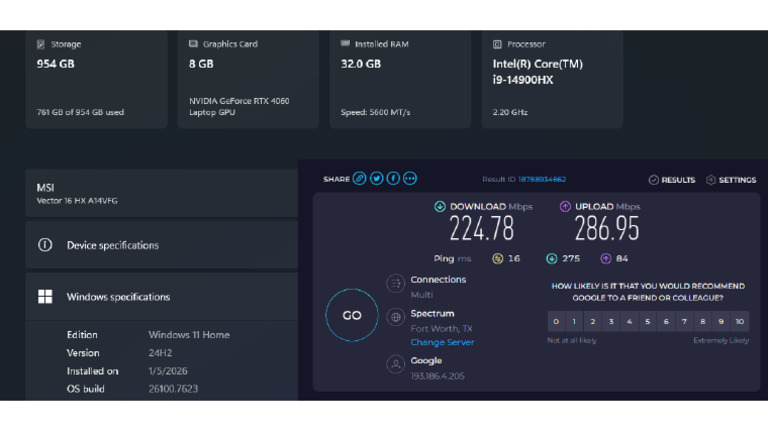Open the Processor card
This screenshot has width=768, height=431.
[x=552, y=79]
